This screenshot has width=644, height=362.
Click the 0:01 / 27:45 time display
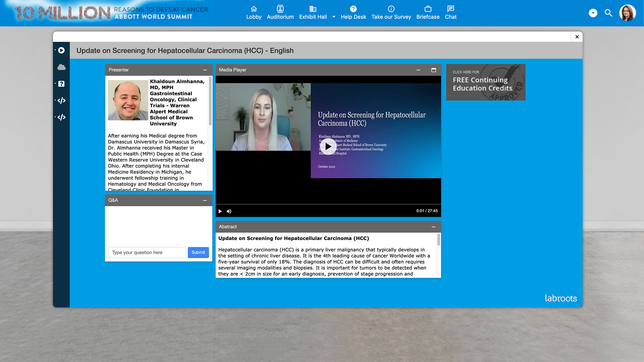click(427, 211)
